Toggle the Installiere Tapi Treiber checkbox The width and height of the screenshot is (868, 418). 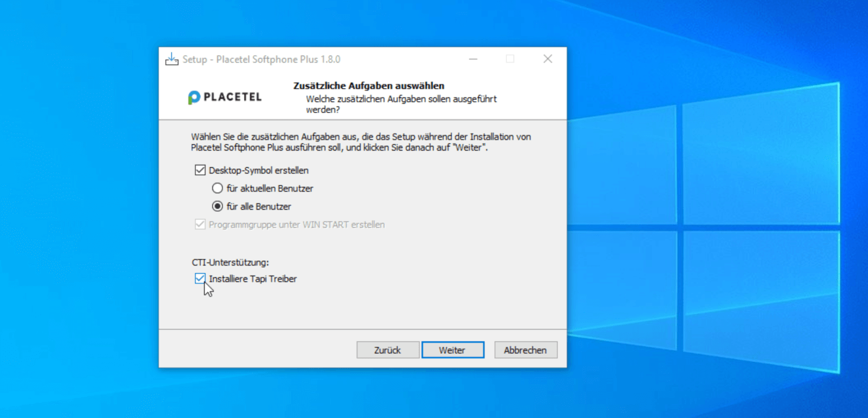point(200,279)
